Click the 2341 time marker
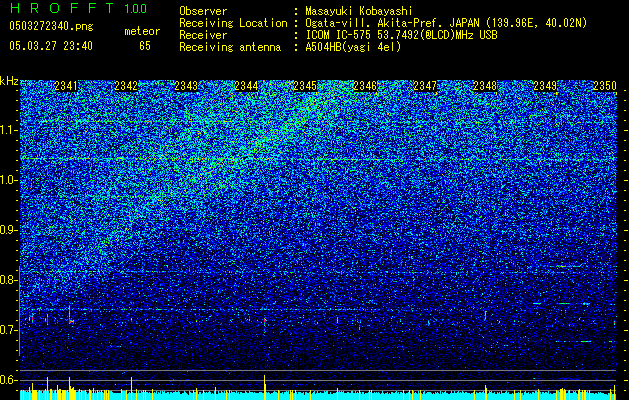The height and width of the screenshot is (400, 629). click(66, 86)
